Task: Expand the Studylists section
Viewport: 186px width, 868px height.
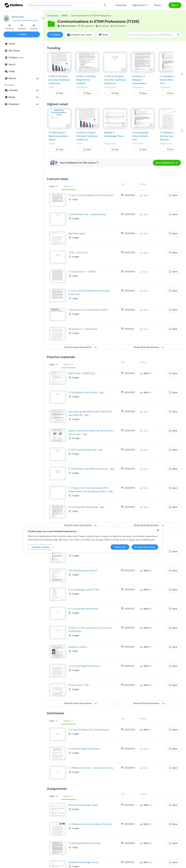Action: [x=37, y=104]
